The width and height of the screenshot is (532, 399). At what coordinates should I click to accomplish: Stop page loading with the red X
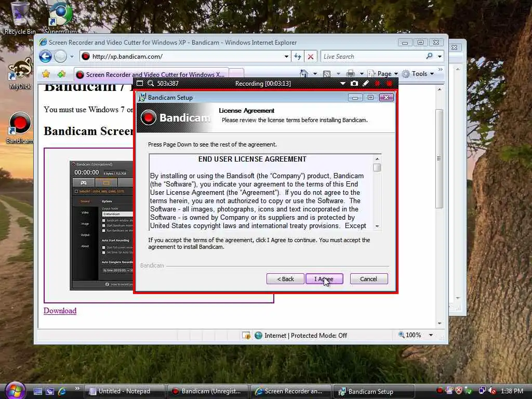tap(311, 56)
